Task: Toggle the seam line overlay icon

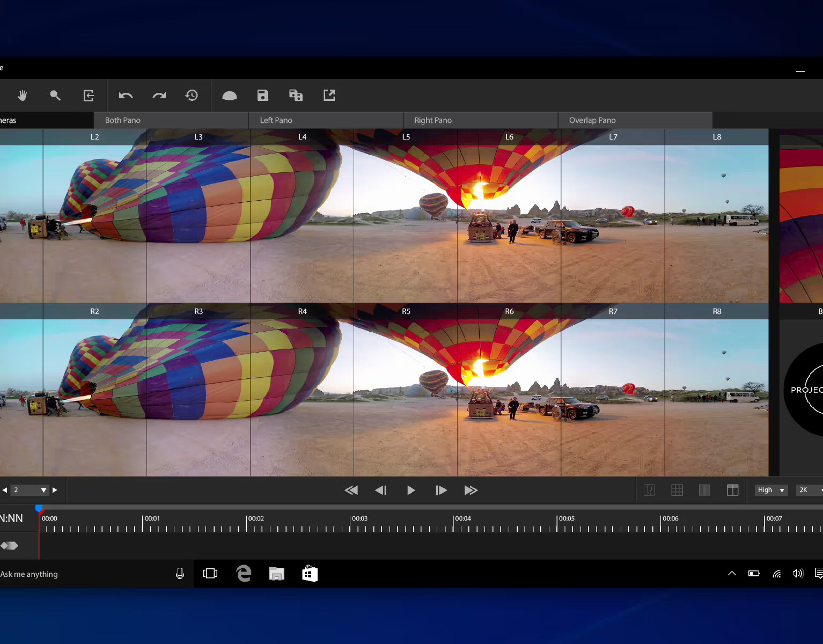Action: [x=649, y=490]
